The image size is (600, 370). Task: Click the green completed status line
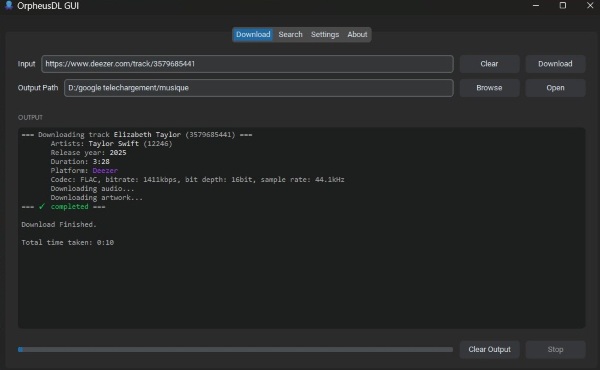click(64, 207)
